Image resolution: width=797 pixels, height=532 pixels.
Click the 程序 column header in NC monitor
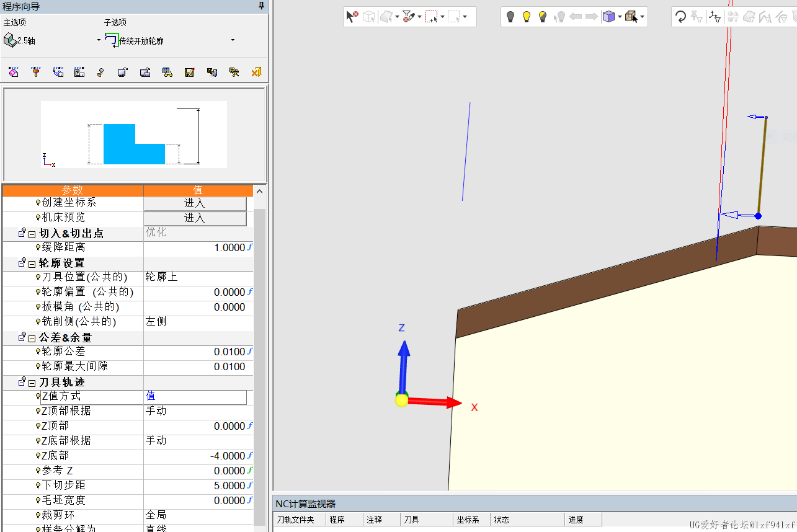(x=344, y=520)
